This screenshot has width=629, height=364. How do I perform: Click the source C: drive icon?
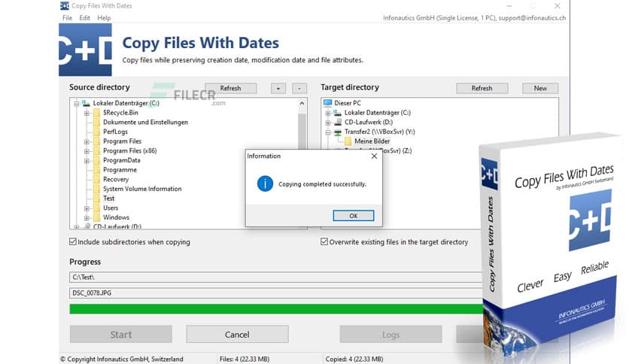tap(86, 103)
